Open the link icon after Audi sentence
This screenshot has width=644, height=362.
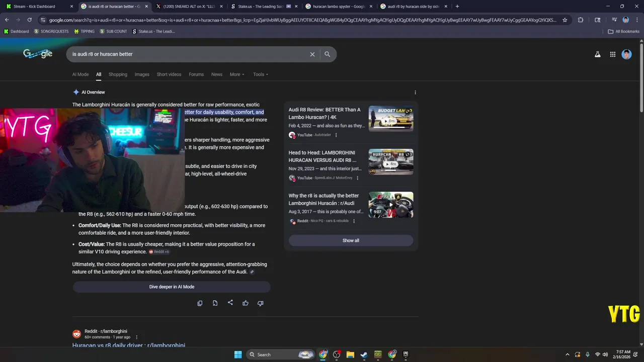point(252,272)
